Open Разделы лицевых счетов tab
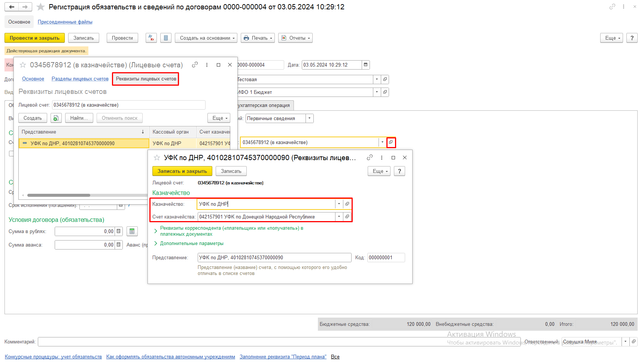 pyautogui.click(x=80, y=79)
